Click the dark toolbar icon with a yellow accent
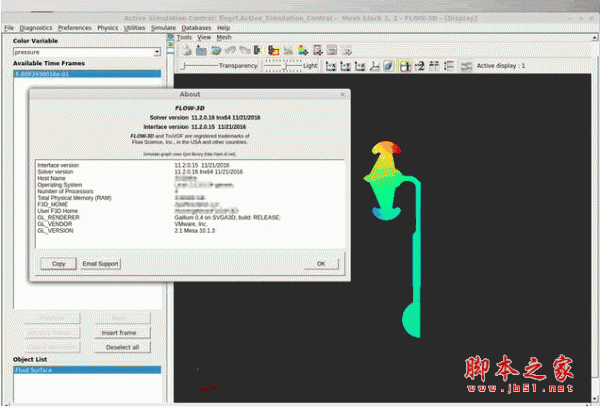600x408 pixels. [x=258, y=50]
